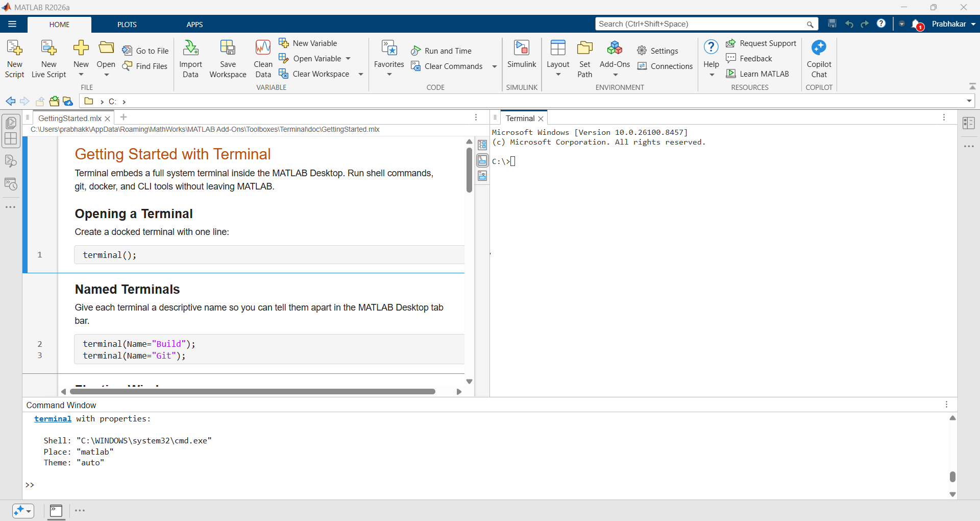Expand the current folder address dropdown
The width and height of the screenshot is (980, 521).
pos(969,101)
